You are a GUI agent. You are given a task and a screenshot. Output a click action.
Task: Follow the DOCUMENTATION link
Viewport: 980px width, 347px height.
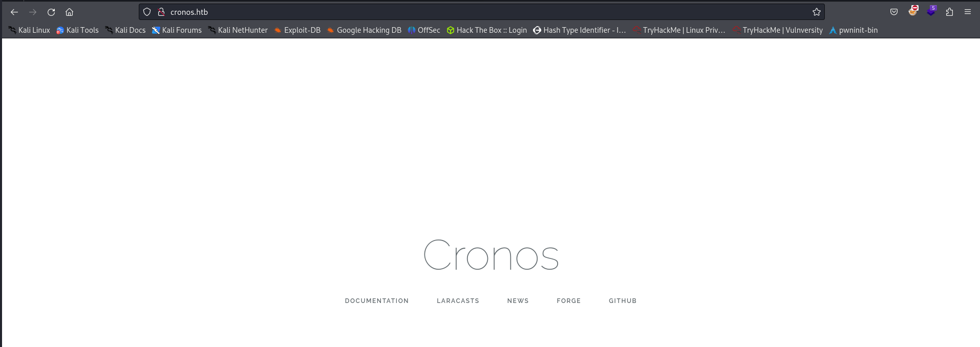[377, 301]
